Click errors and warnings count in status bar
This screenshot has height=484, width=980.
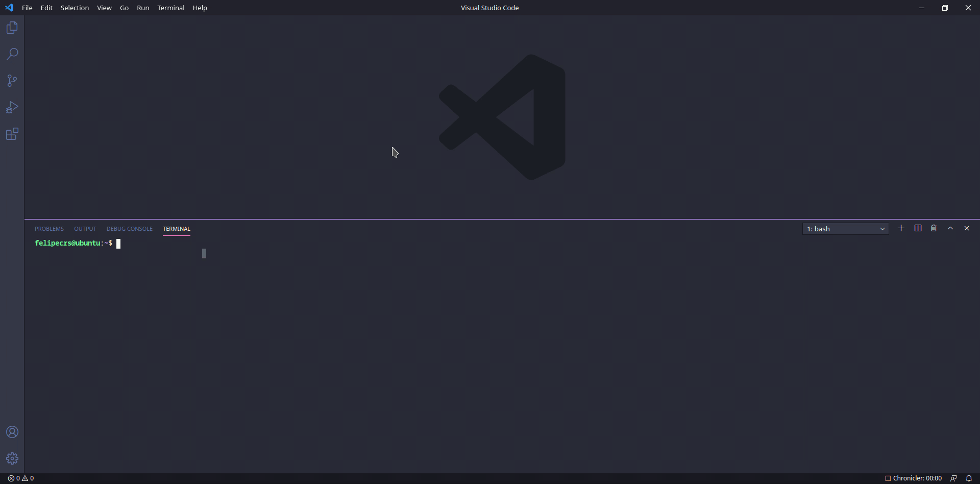21,478
